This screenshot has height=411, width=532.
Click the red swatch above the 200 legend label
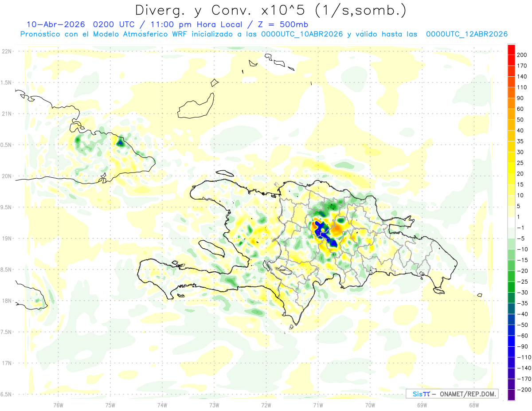[x=511, y=50]
